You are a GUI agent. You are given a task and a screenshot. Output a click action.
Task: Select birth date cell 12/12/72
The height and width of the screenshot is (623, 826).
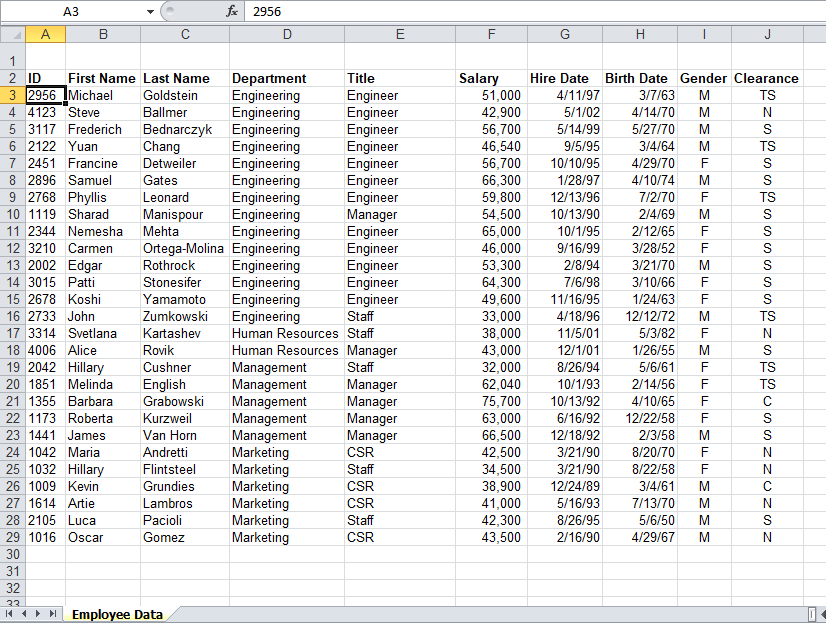[640, 317]
